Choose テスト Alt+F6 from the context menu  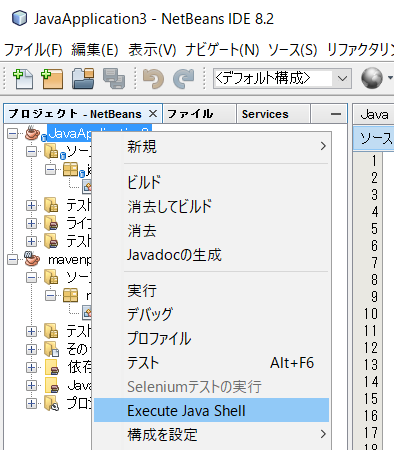click(211, 363)
